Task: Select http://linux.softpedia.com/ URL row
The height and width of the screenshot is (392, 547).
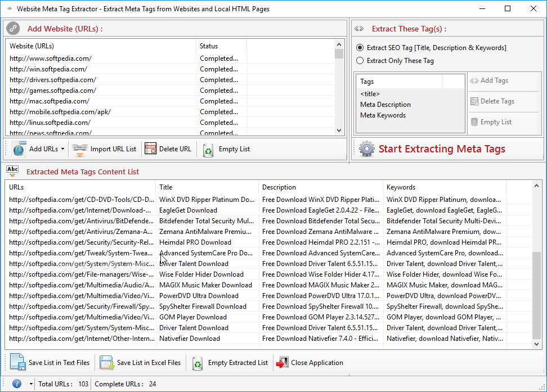Action: click(x=170, y=123)
